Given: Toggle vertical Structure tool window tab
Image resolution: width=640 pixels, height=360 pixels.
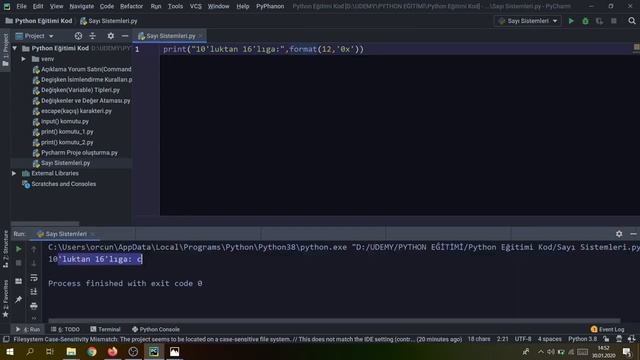Looking at the screenshot, I should (5, 248).
